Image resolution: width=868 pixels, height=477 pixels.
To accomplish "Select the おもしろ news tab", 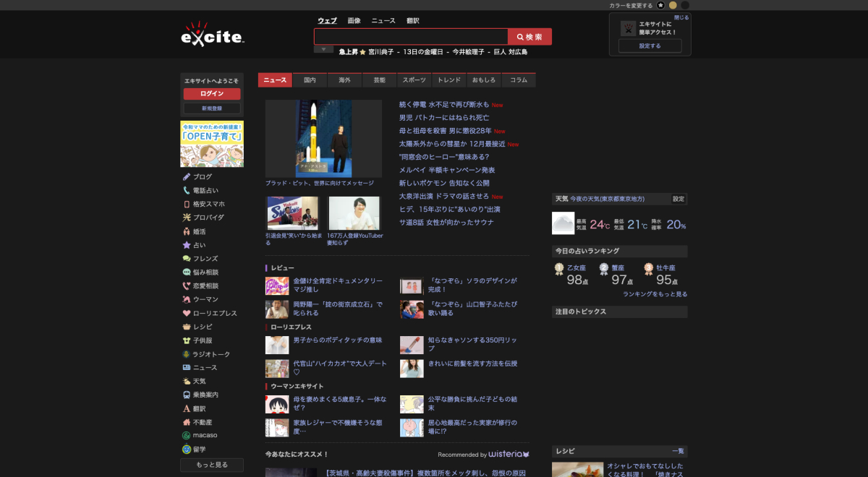I will coord(483,80).
